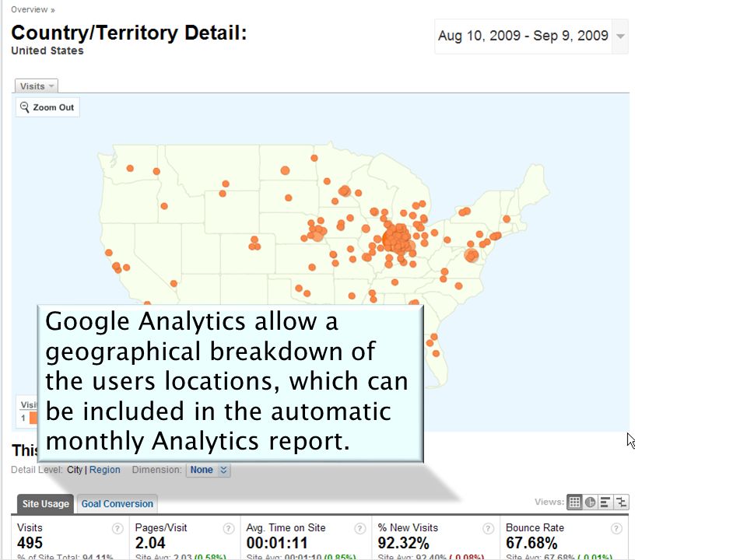Select the table grid view icon
Image resolution: width=747 pixels, height=560 pixels.
click(x=574, y=502)
